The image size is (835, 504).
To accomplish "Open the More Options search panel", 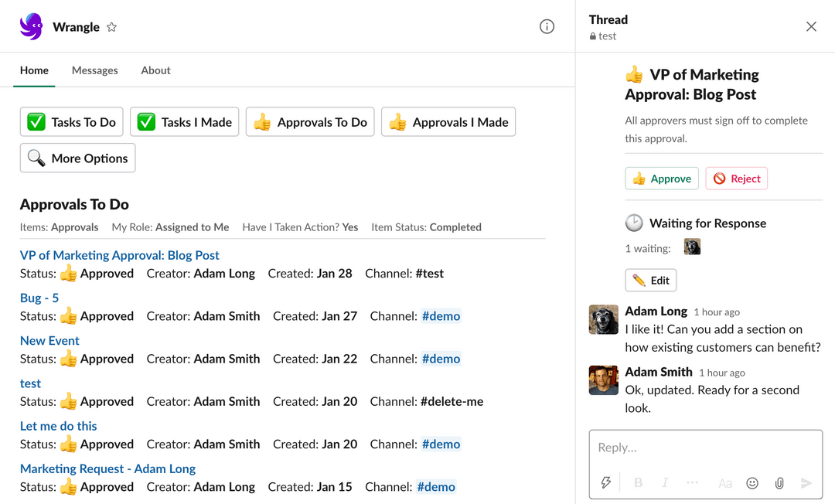I will (77, 158).
